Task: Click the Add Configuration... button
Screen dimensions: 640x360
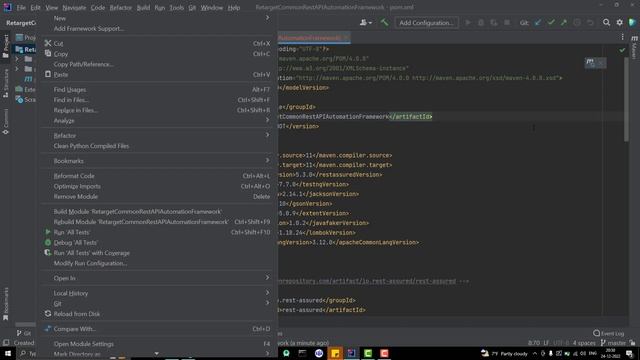Action: click(427, 22)
